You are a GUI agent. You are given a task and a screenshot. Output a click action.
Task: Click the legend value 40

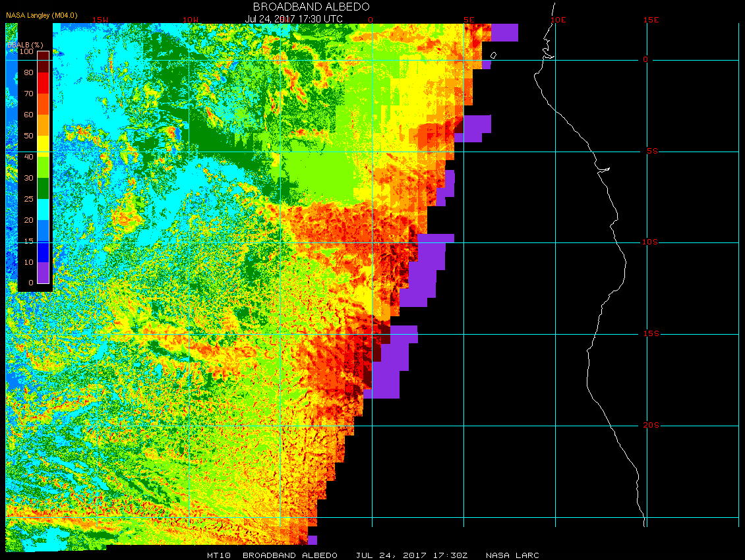pyautogui.click(x=28, y=157)
